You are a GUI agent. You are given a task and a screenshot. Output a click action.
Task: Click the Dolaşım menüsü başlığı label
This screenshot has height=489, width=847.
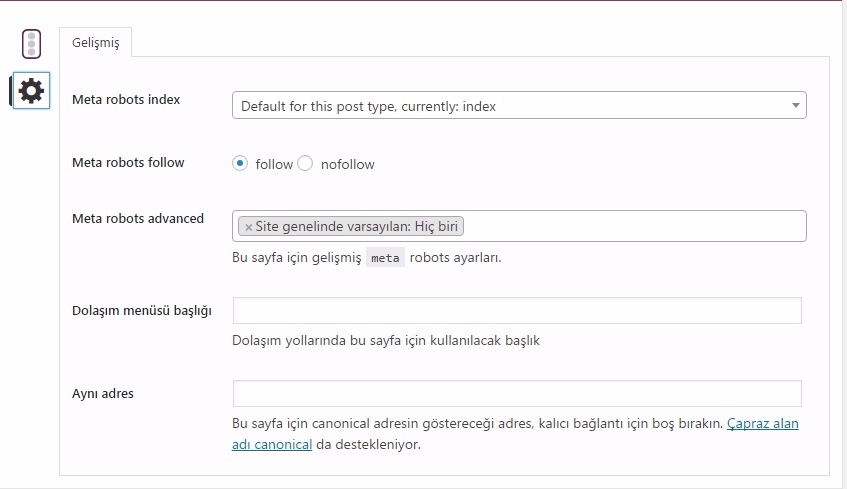tap(142, 311)
